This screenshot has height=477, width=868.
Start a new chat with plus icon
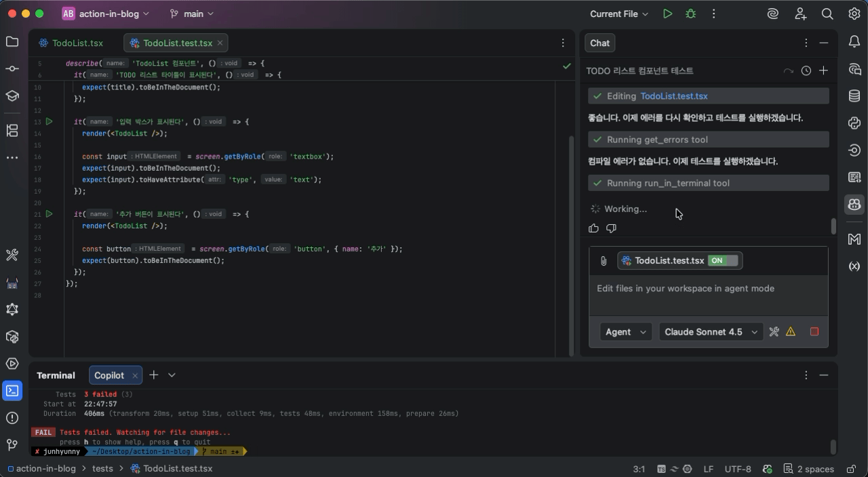click(x=823, y=70)
